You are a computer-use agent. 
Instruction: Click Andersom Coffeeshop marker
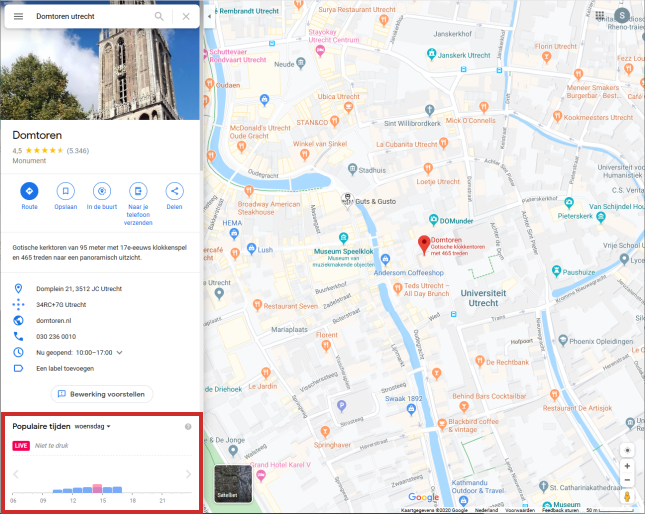pyautogui.click(x=385, y=259)
